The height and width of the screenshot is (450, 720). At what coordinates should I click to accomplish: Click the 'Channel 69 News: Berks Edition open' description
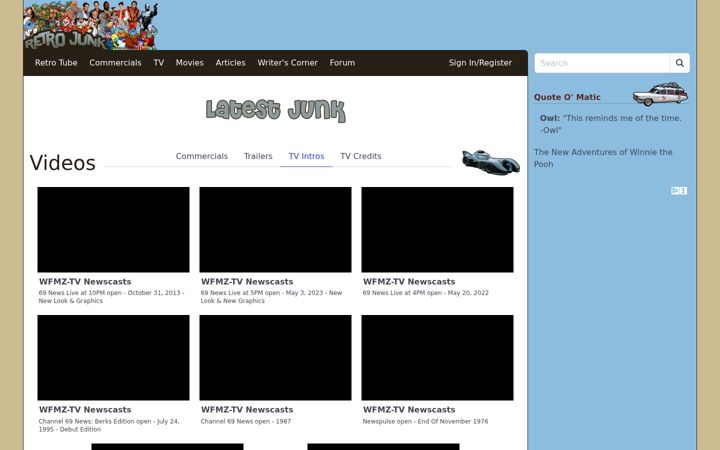[x=109, y=425]
